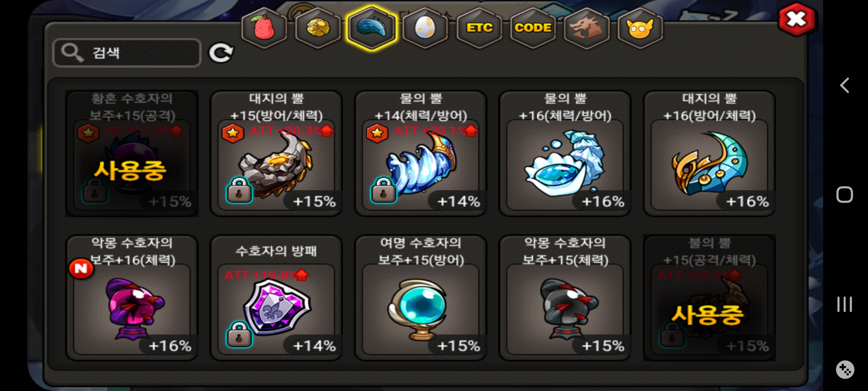Open the CODE tab
This screenshot has width=868, height=391.
click(533, 28)
